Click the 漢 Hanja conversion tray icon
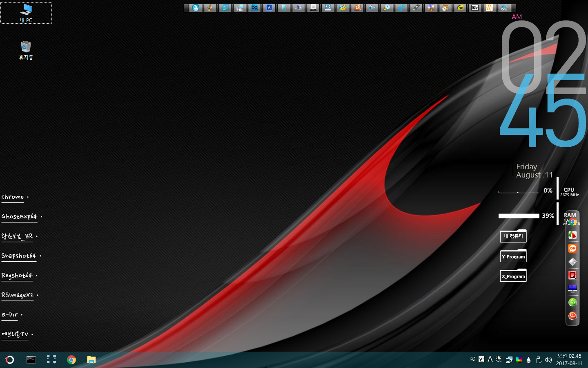Image resolution: width=588 pixels, height=368 pixels. point(499,359)
